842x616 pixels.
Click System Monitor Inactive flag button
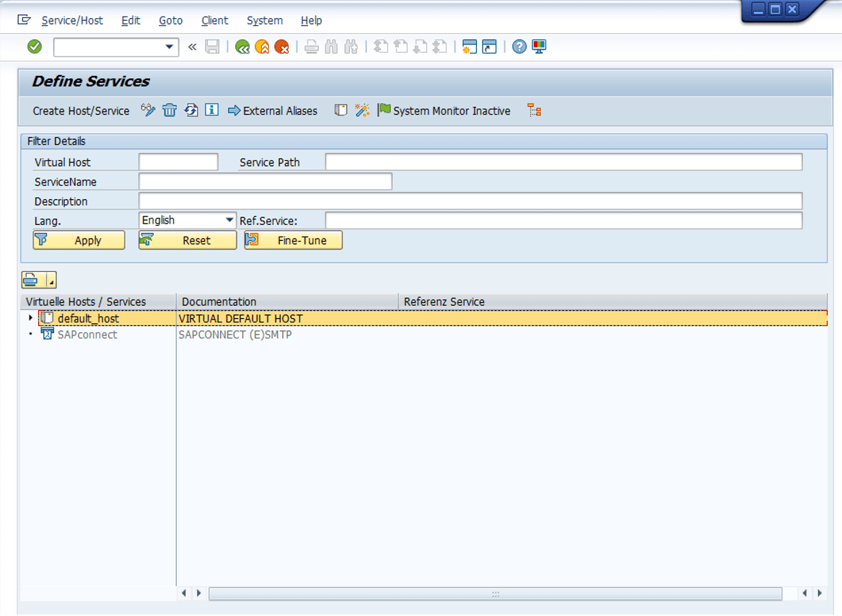444,110
